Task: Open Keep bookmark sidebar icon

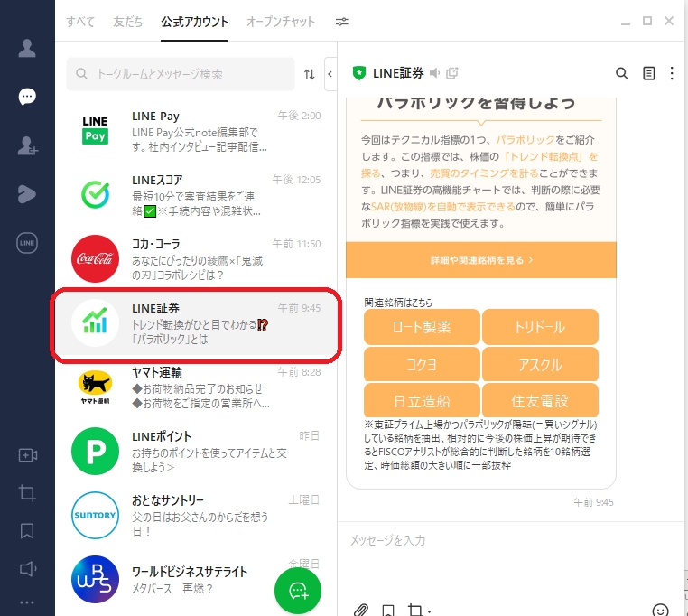Action: 27,531
